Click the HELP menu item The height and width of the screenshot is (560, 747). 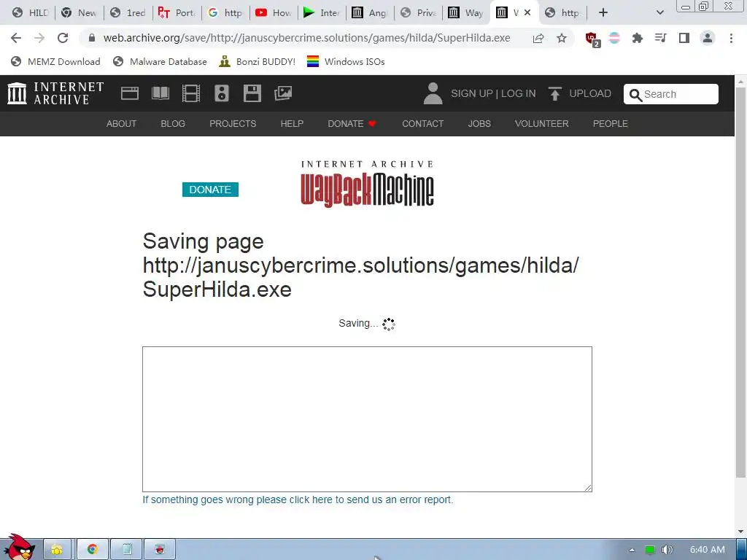(292, 124)
